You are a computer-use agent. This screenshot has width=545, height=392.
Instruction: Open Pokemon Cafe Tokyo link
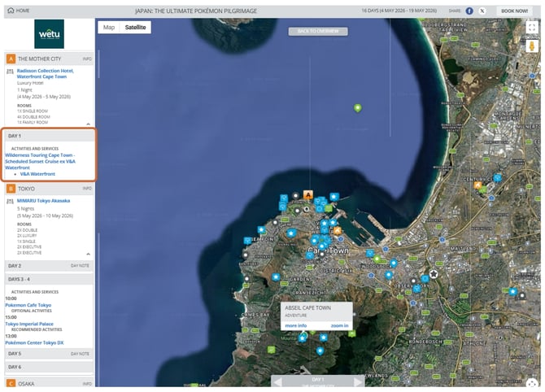28,305
